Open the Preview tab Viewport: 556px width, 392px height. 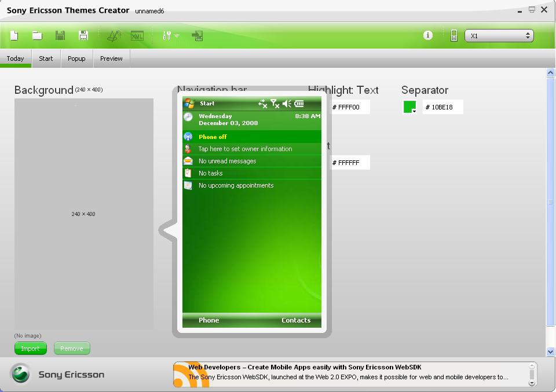coord(111,58)
